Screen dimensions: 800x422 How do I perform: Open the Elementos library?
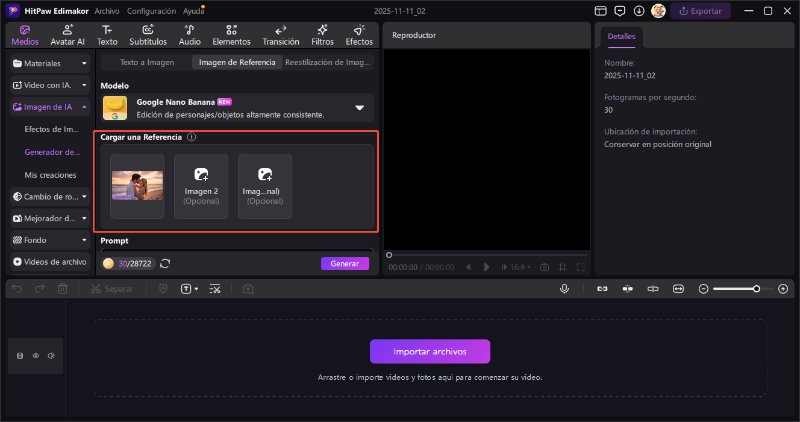[231, 35]
